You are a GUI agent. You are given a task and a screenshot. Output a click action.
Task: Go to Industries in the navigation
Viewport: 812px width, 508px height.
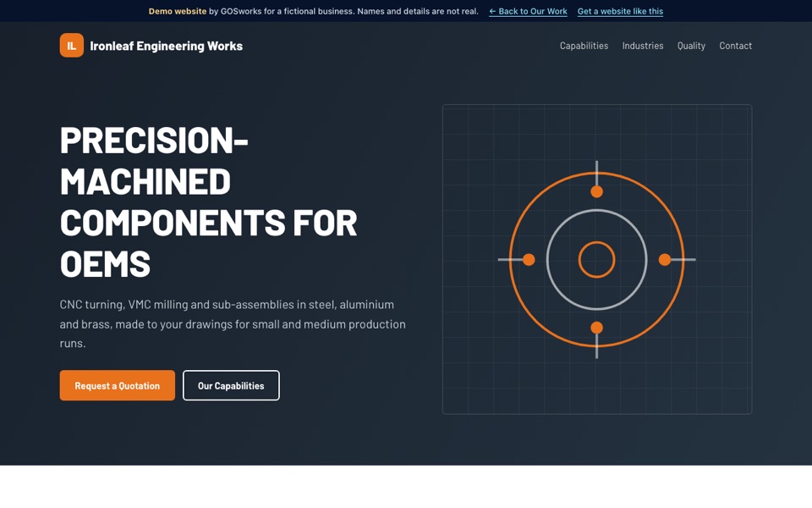coord(643,46)
